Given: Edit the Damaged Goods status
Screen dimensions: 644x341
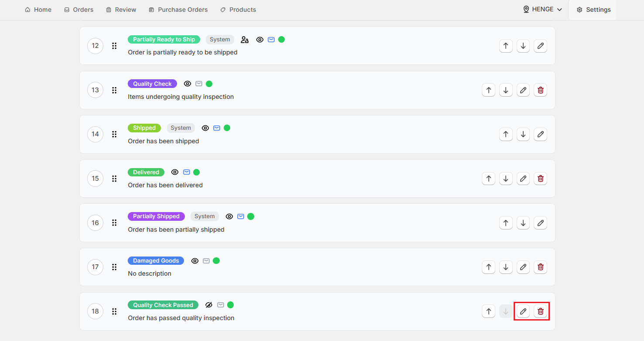Looking at the screenshot, I should (x=523, y=267).
